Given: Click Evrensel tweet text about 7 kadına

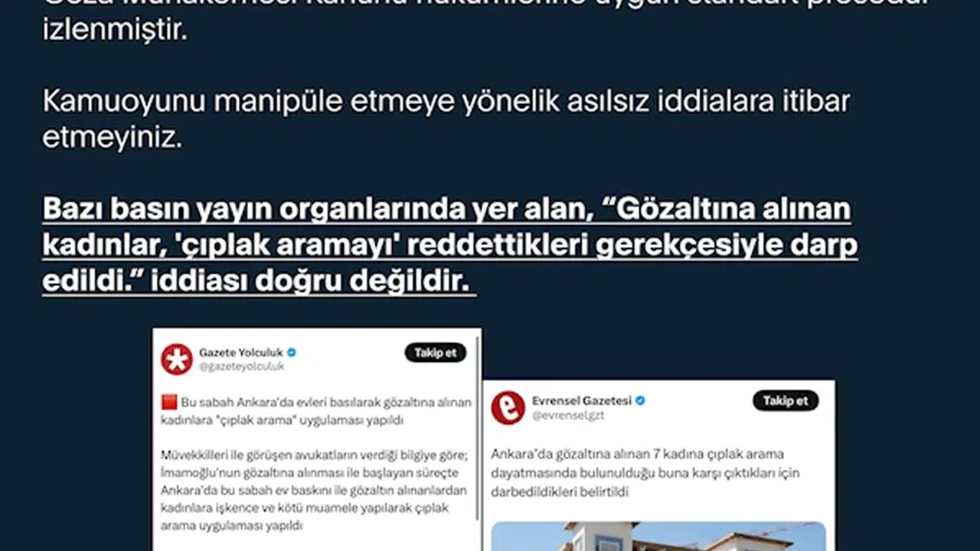Looking at the screenshot, I should pyautogui.click(x=645, y=473).
